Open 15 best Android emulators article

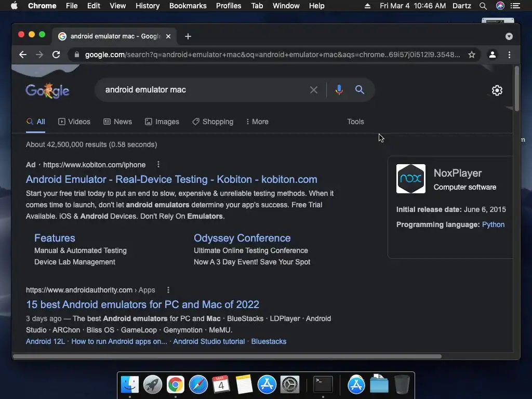[142, 304]
